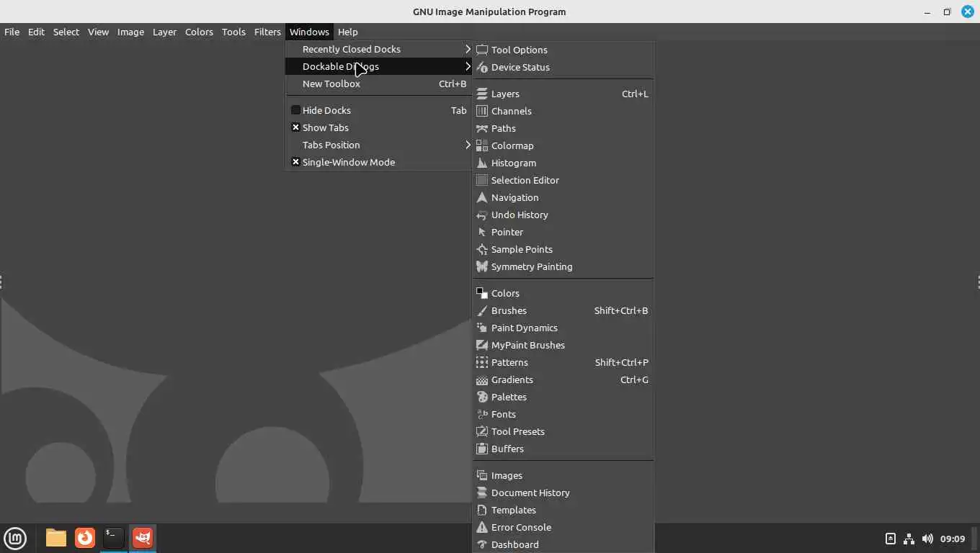
Task: Open the Dashboard dialog entry
Action: [x=563, y=544]
